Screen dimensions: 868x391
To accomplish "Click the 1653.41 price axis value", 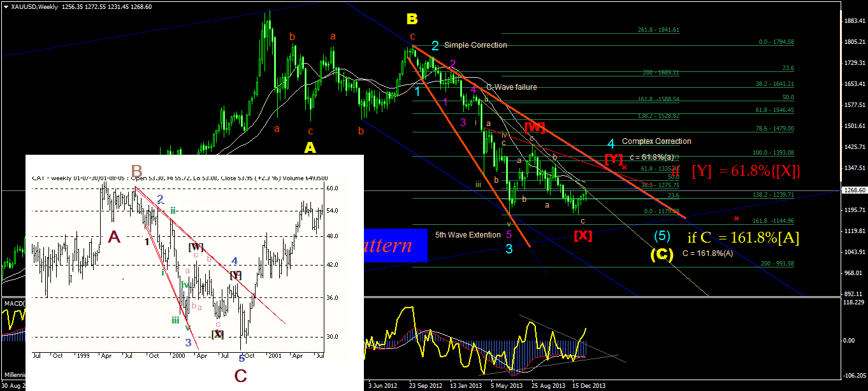I will point(853,84).
